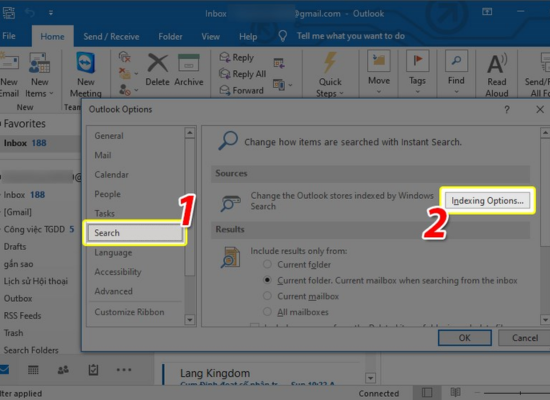Click the Find icon in ribbon
The image size is (550, 400).
(x=456, y=61)
